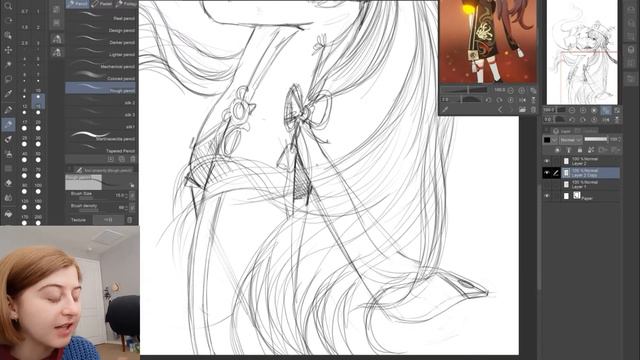Click the Navigator canvas thumbnail preview

tap(582, 52)
